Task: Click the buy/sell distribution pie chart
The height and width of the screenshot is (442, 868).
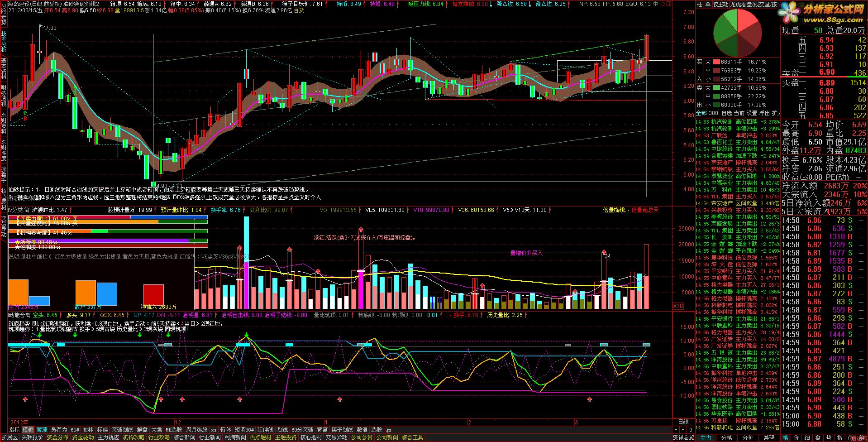Action: coord(738,33)
